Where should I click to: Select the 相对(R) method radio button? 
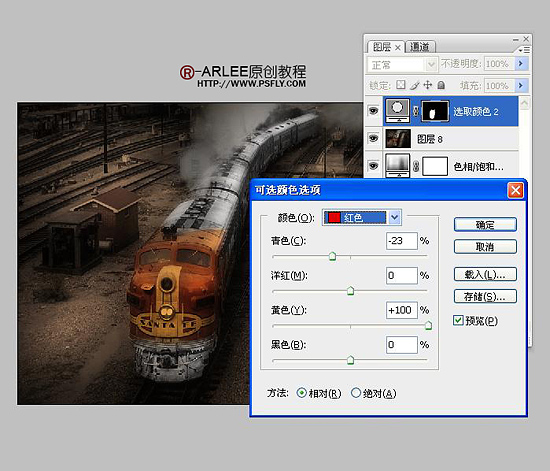[x=301, y=393]
